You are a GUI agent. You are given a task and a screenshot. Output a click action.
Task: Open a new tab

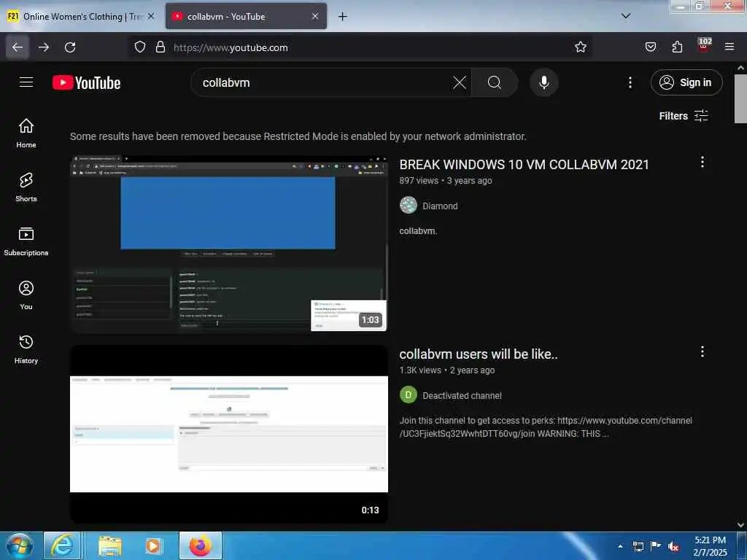point(343,17)
